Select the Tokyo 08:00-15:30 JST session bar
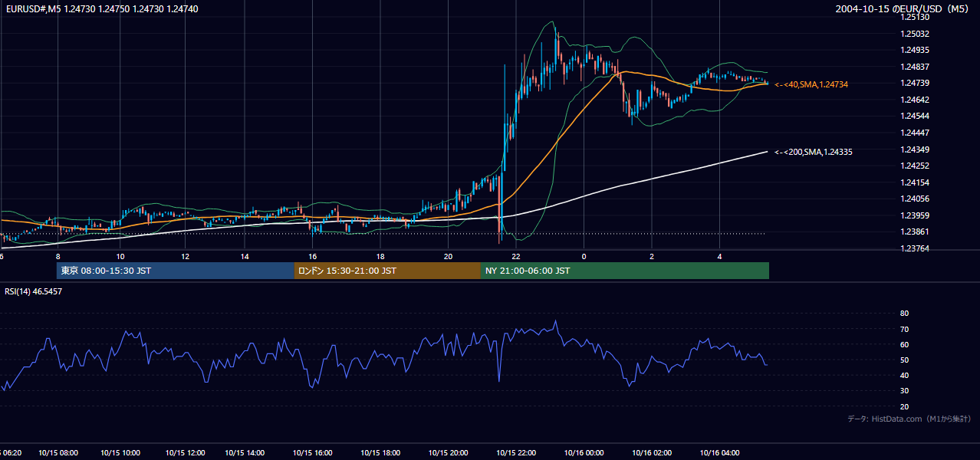The height and width of the screenshot is (460, 980). pos(176,271)
